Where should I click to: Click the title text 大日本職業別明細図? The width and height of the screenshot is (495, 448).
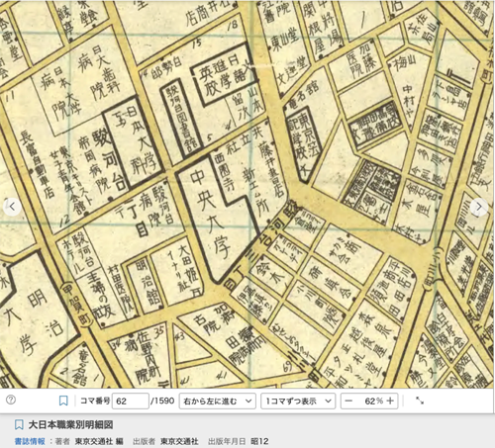coord(70,424)
